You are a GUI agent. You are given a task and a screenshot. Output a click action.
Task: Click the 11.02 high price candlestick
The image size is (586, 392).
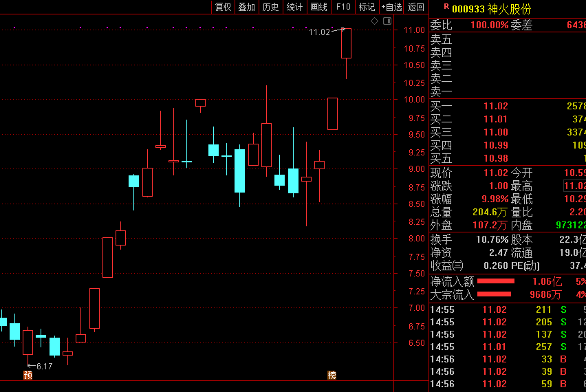346,43
